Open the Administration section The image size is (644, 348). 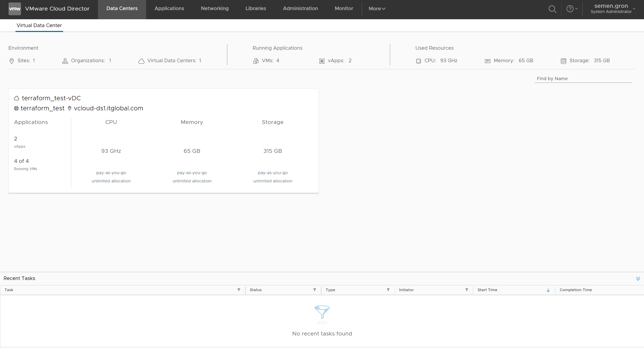coord(300,9)
